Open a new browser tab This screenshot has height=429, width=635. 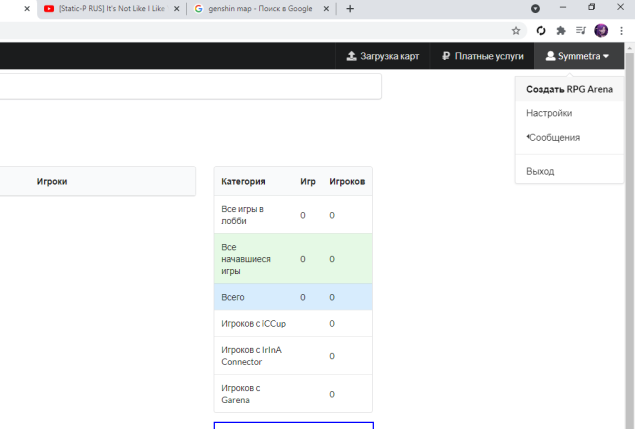pos(350,9)
